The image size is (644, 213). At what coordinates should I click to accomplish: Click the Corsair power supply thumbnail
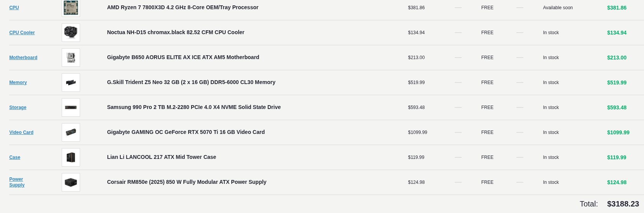(x=71, y=182)
